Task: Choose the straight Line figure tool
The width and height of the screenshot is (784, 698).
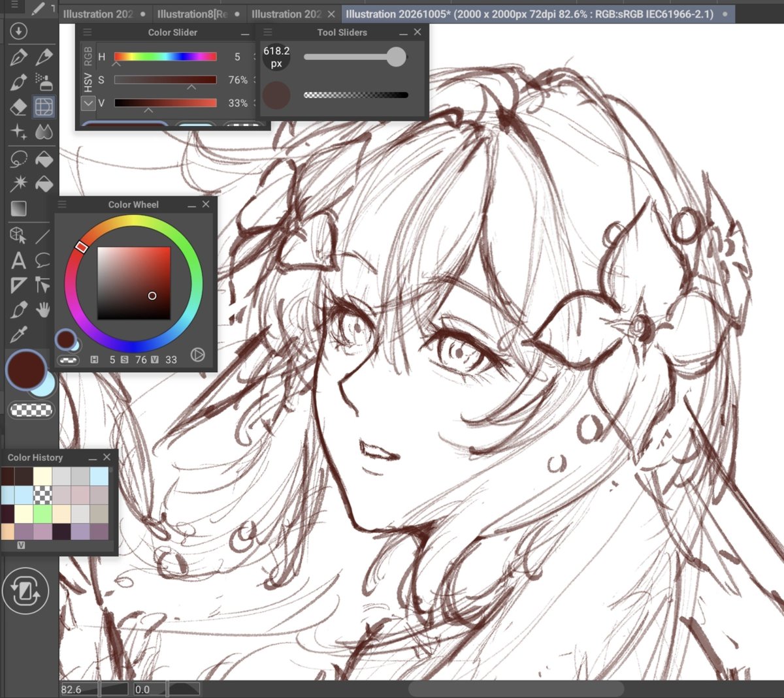Action: point(44,236)
